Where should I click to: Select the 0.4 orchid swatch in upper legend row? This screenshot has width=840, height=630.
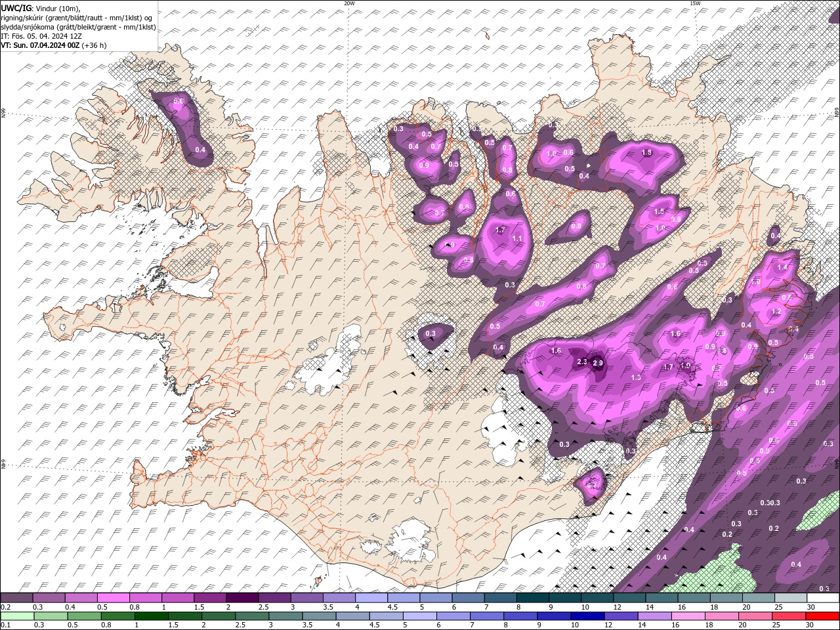click(81, 598)
